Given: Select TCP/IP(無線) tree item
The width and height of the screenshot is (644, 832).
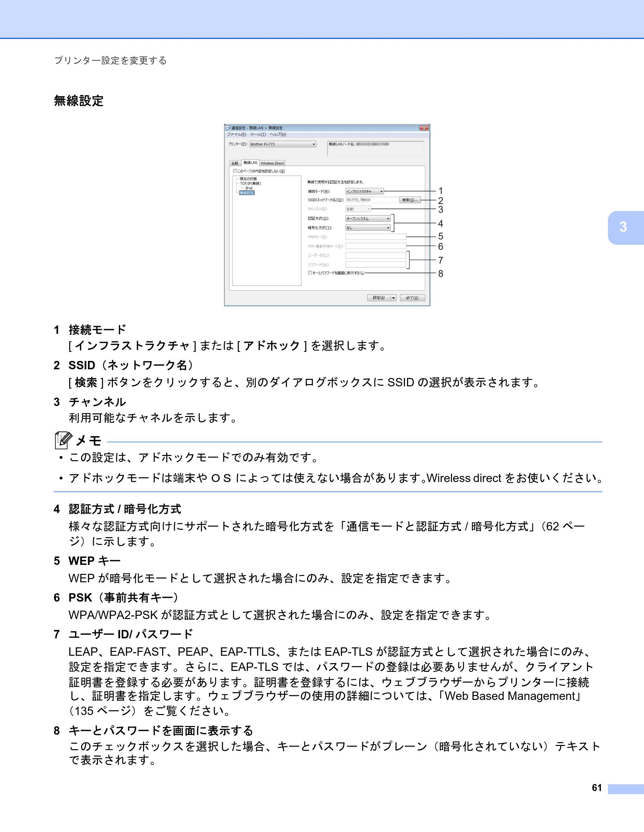Looking at the screenshot, I should (x=251, y=183).
